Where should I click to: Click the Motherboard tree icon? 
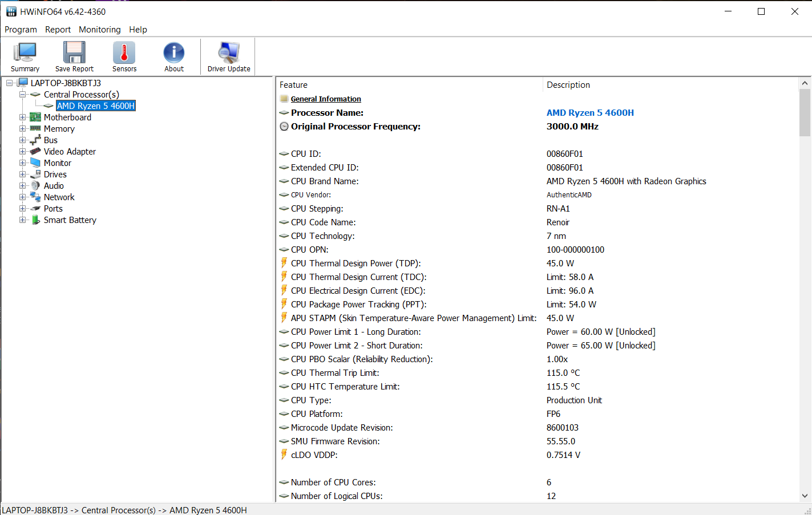(35, 117)
